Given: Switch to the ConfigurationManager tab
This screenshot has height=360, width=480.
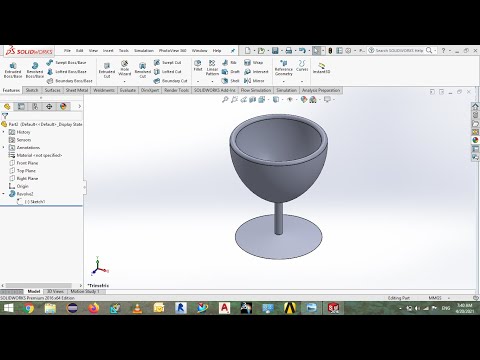Looking at the screenshot, I should tap(35, 107).
